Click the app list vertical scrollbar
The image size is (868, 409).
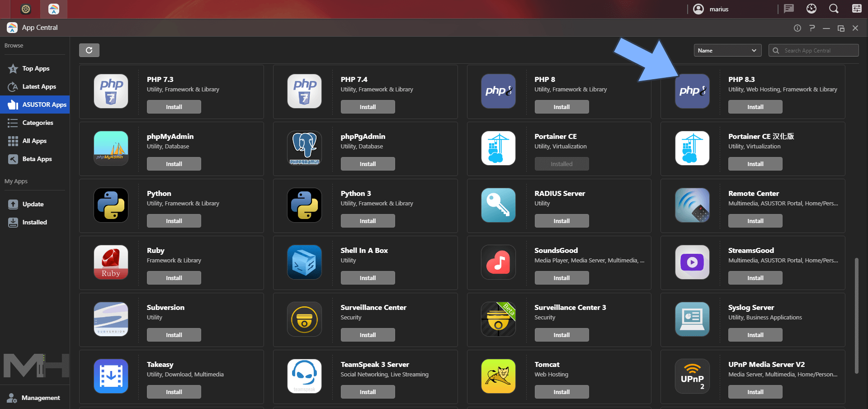[x=856, y=316]
